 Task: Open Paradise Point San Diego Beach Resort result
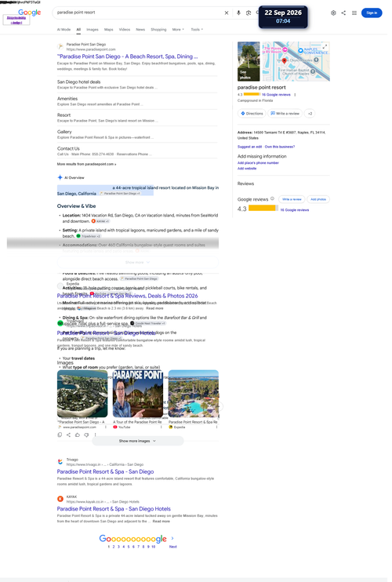point(128,56)
